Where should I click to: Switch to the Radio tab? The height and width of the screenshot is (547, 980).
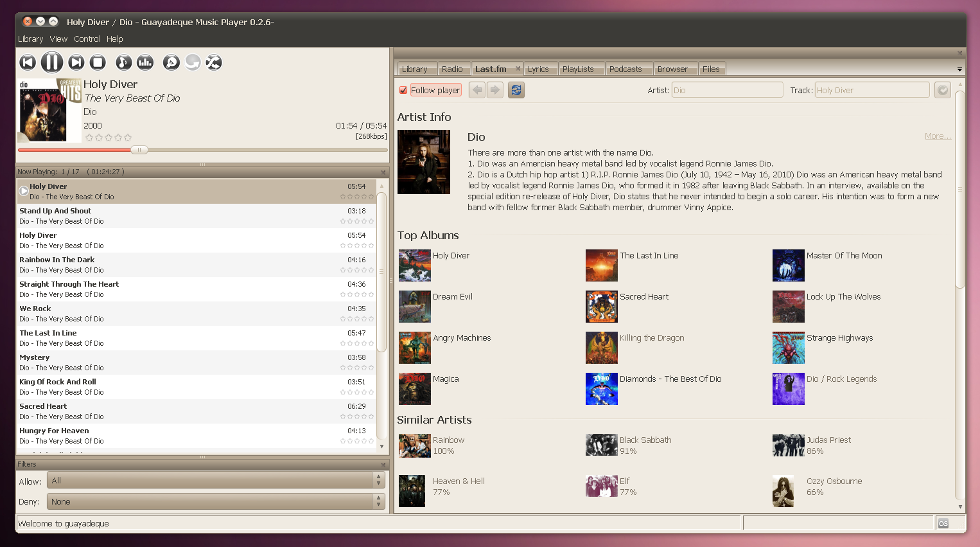452,69
